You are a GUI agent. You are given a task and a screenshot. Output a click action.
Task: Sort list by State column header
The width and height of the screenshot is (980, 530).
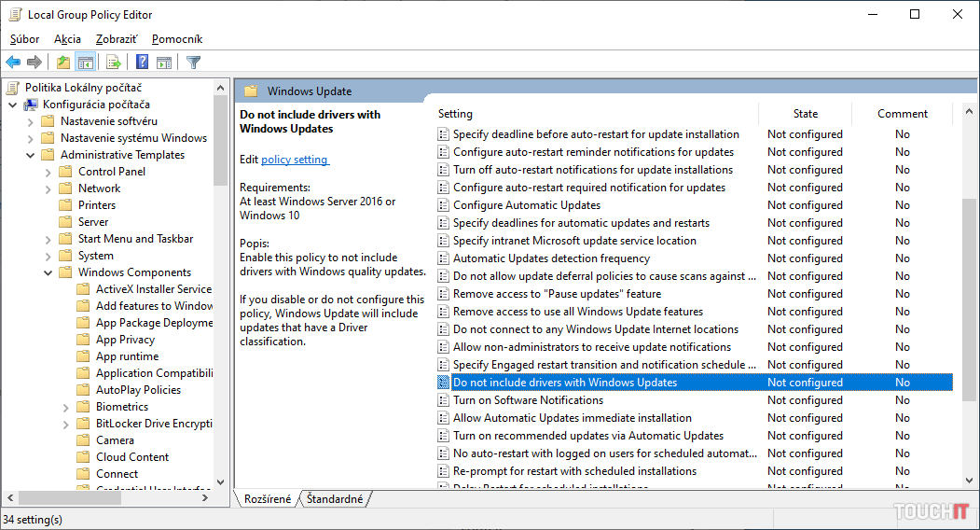point(805,114)
